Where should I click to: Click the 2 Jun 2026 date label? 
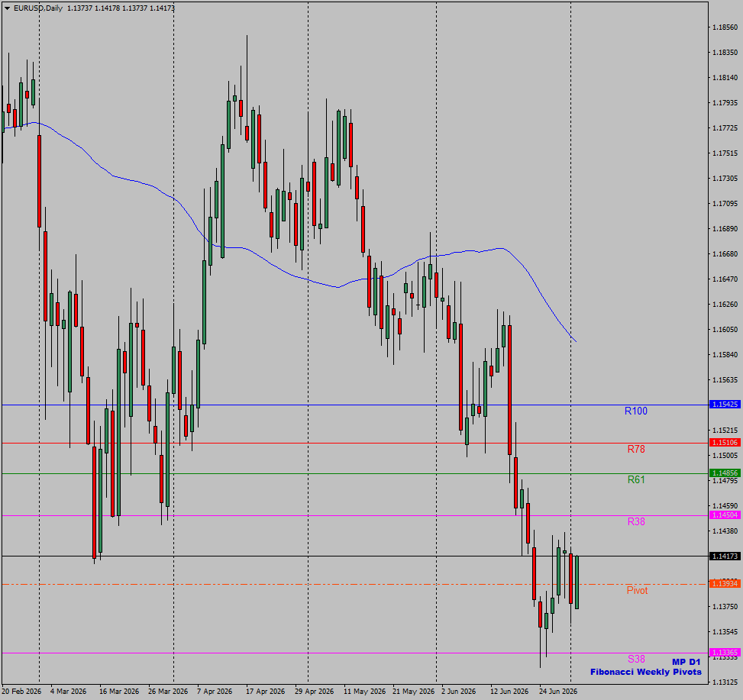(x=458, y=692)
